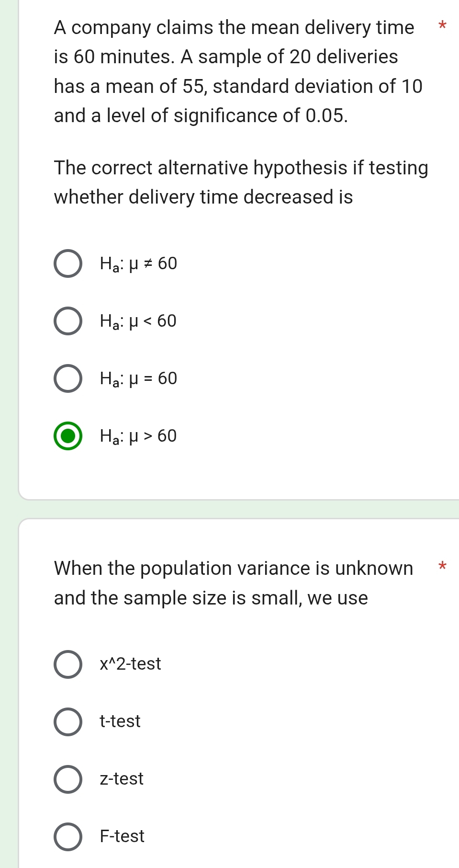Viewport: 459px width, 868px height.
Task: Click the 'Hₐ: μ < 60' label text
Action: click(x=138, y=321)
